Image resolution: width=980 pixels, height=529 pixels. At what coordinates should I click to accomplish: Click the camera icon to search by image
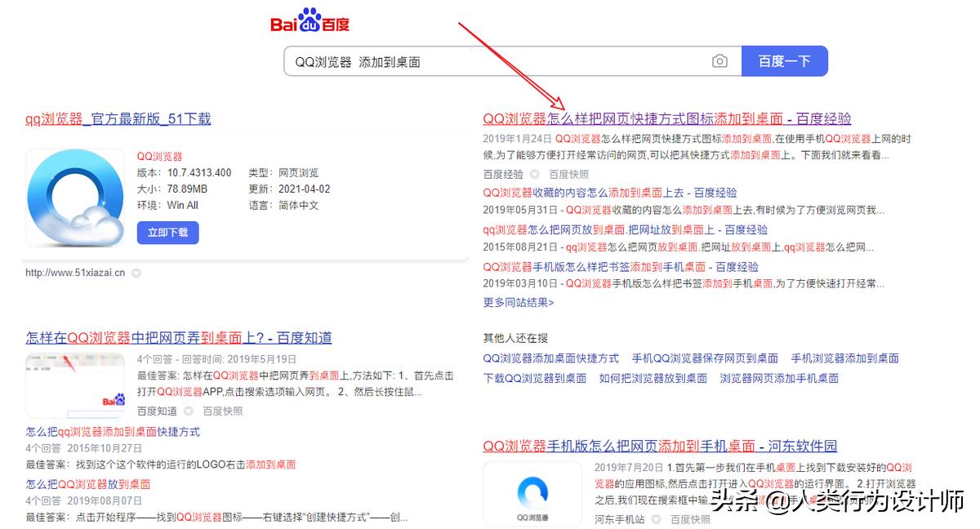click(719, 60)
